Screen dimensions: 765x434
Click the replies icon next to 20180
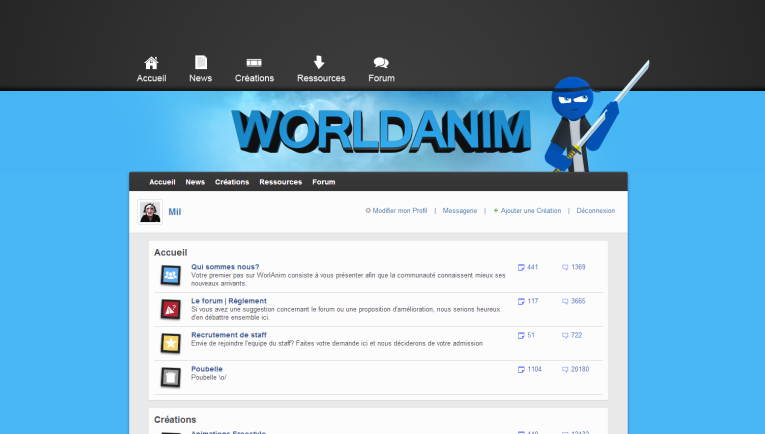coord(565,370)
